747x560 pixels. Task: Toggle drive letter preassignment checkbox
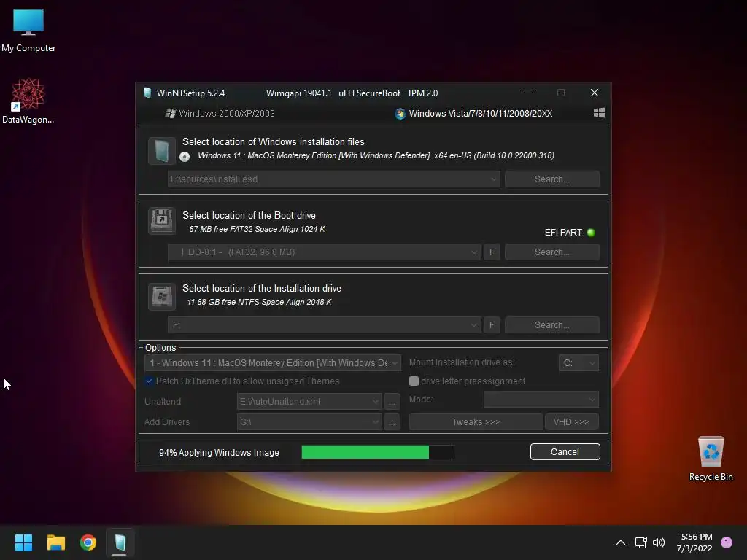pyautogui.click(x=414, y=381)
